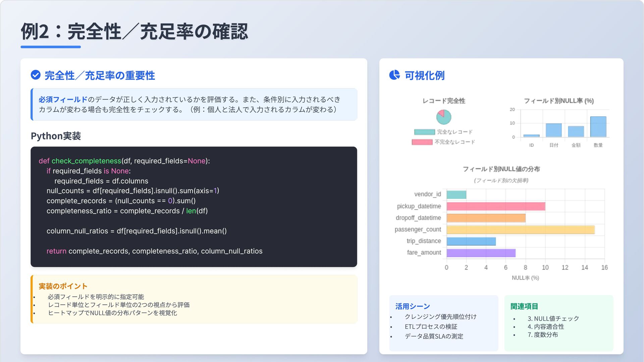Click the 日付 bar in NULL率 chart
The image size is (644, 362).
[554, 130]
